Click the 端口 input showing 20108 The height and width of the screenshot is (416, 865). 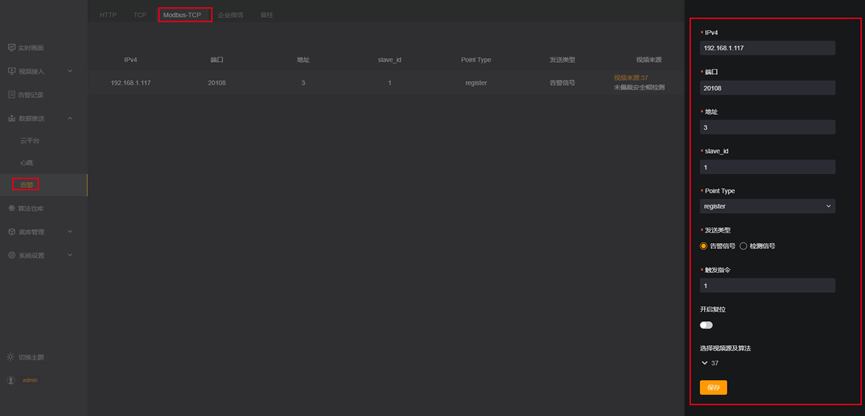tap(767, 88)
